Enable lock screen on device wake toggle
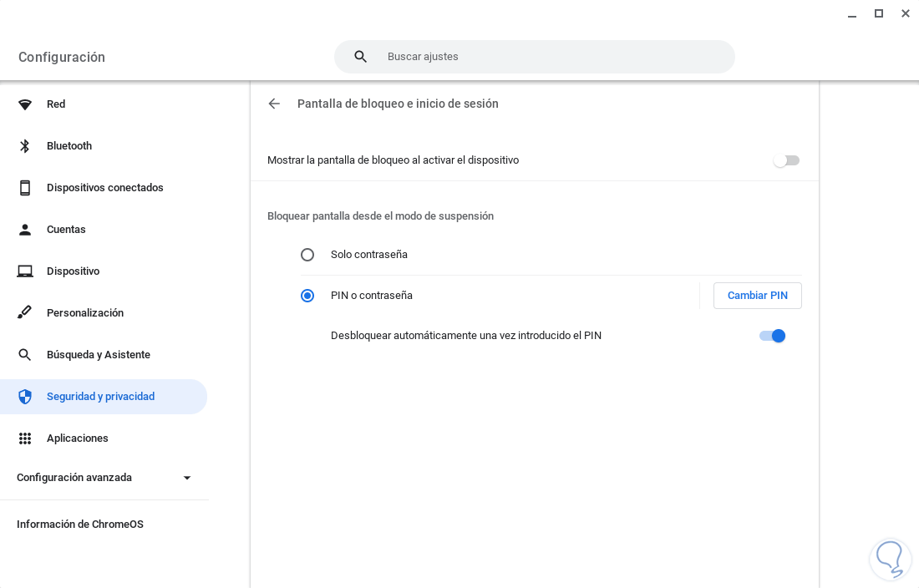 tap(785, 160)
